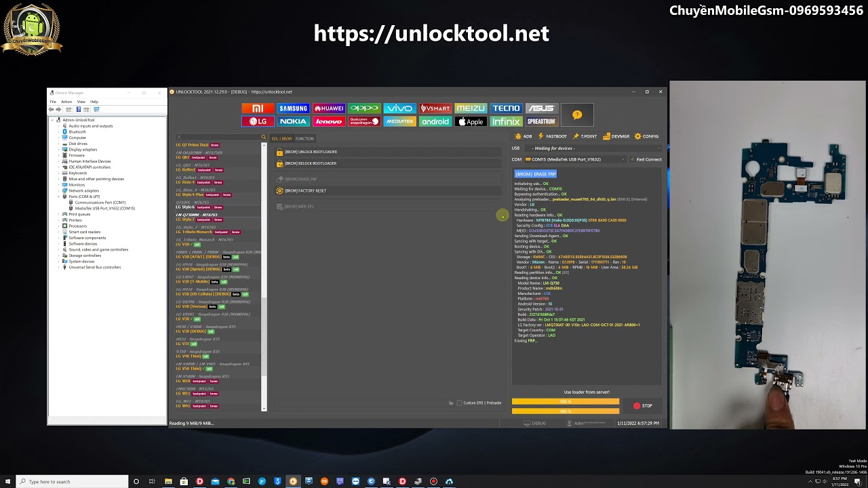Select the Infinix brand icon

[x=506, y=121]
